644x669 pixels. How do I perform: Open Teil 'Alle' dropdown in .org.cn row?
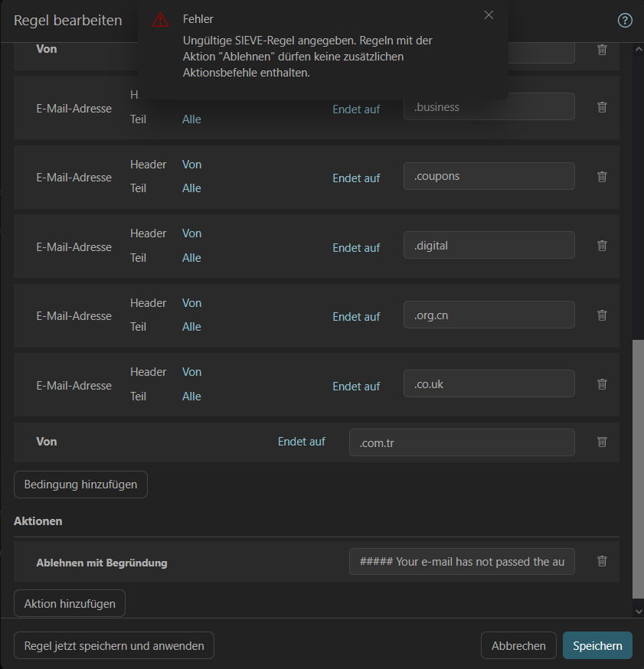191,327
